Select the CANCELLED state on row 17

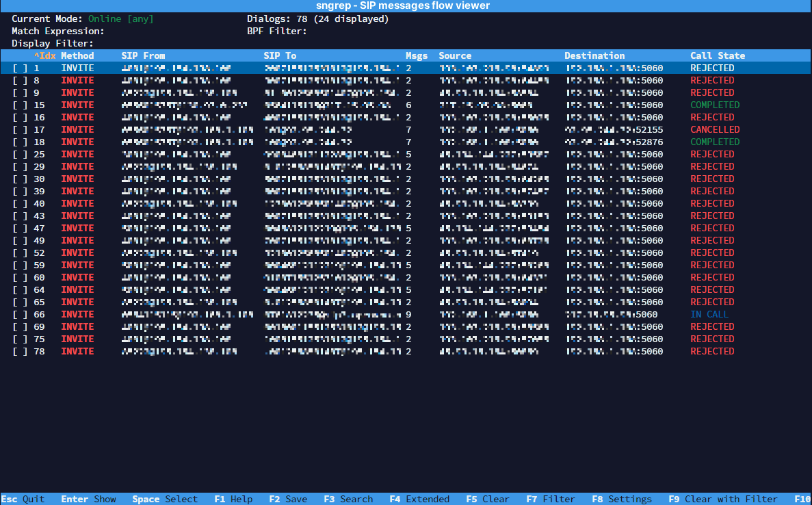point(715,130)
